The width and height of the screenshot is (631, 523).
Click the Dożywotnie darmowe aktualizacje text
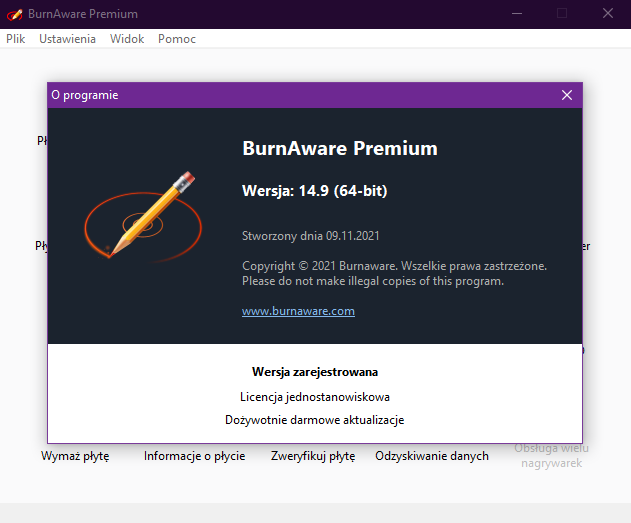coord(315,420)
